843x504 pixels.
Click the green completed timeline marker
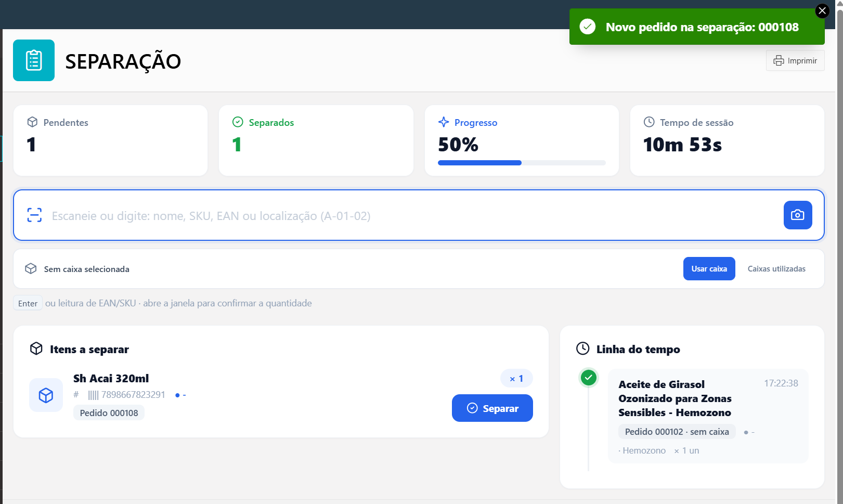click(x=589, y=378)
